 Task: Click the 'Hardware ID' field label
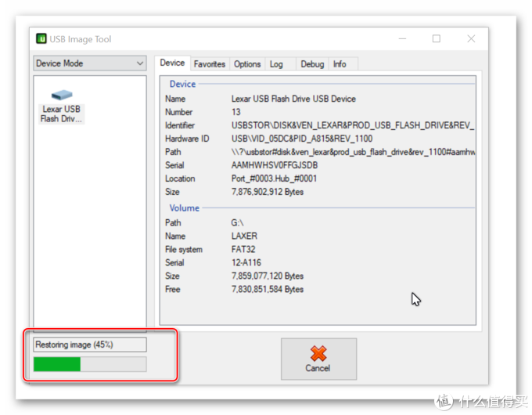point(187,139)
